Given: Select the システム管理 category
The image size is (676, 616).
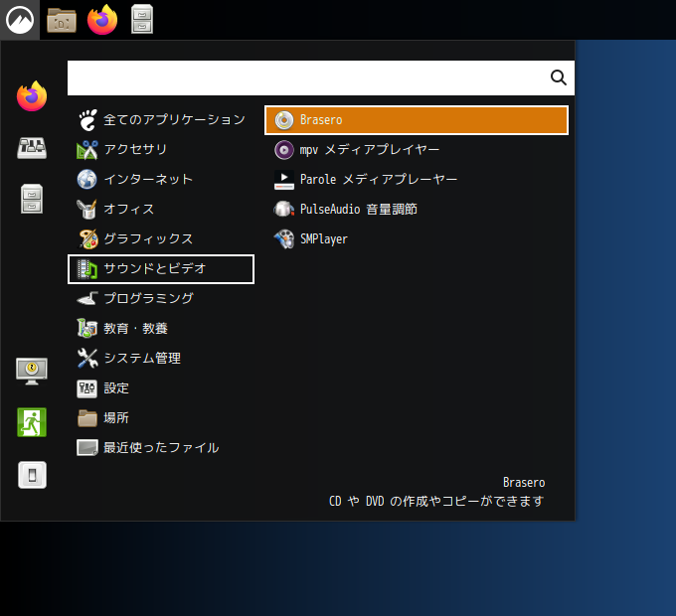Looking at the screenshot, I should click(161, 359).
